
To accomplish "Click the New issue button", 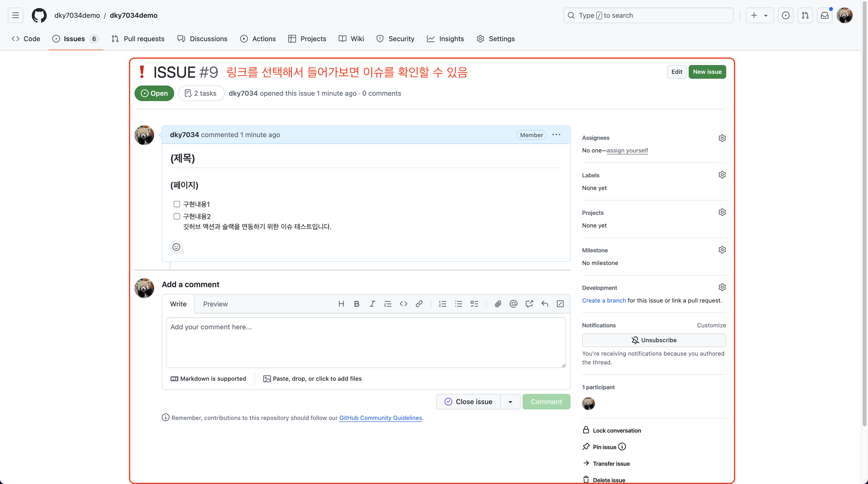I will click(x=707, y=72).
